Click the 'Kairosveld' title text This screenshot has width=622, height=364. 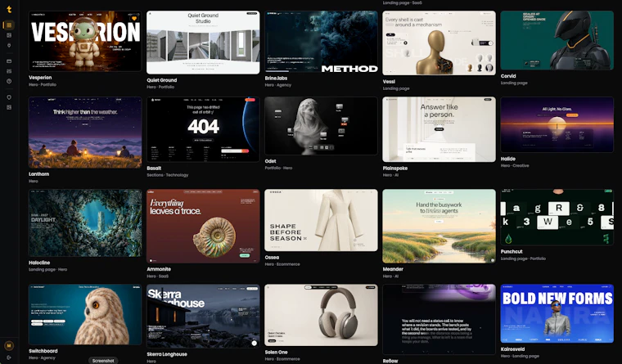(512, 349)
